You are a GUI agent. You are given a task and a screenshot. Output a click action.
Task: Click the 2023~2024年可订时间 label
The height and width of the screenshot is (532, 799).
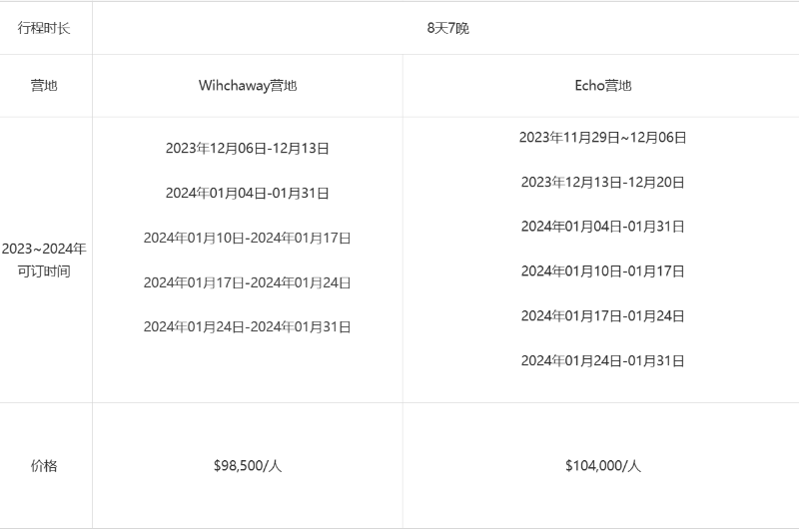(44, 260)
